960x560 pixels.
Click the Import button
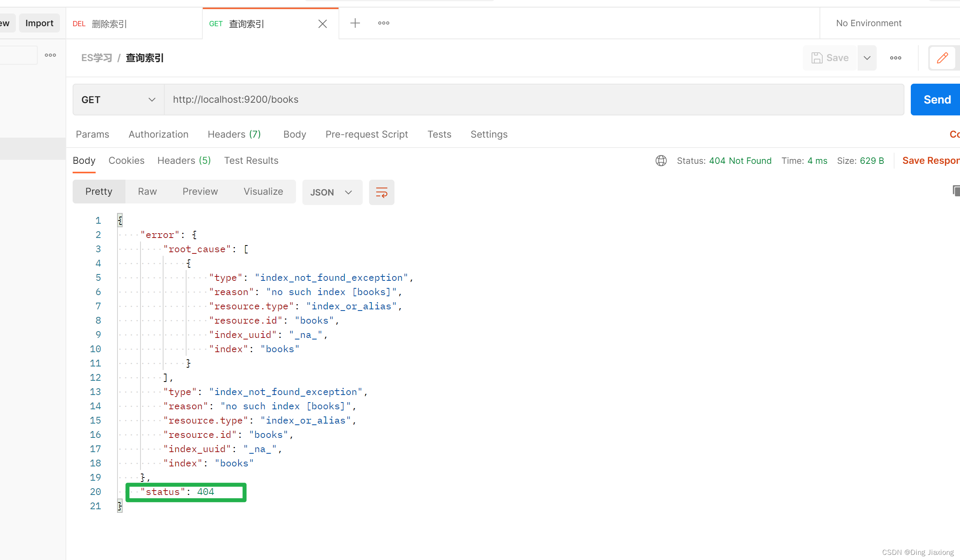tap(39, 23)
